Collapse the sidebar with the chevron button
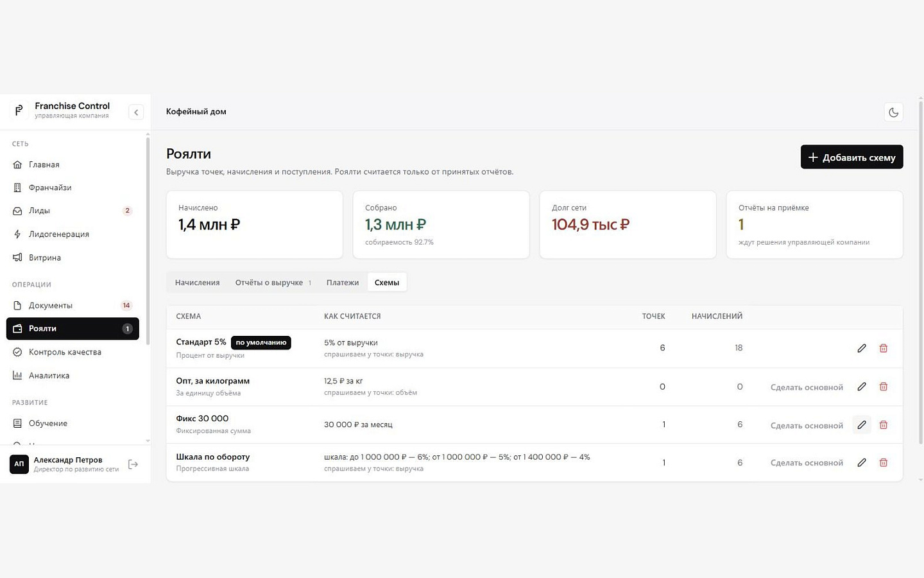 click(x=136, y=112)
